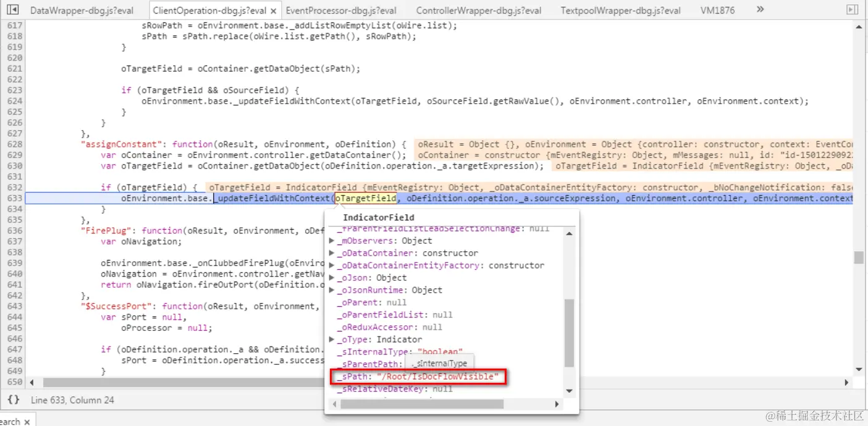Viewport: 868px width, 426px height.
Task: Expand the _oJsonRuntime property
Action: pyautogui.click(x=332, y=290)
